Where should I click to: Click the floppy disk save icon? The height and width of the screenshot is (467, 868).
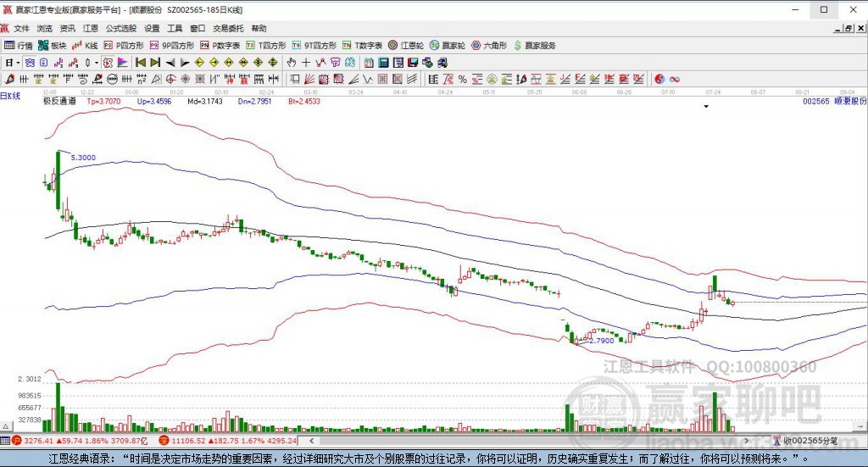[413, 63]
